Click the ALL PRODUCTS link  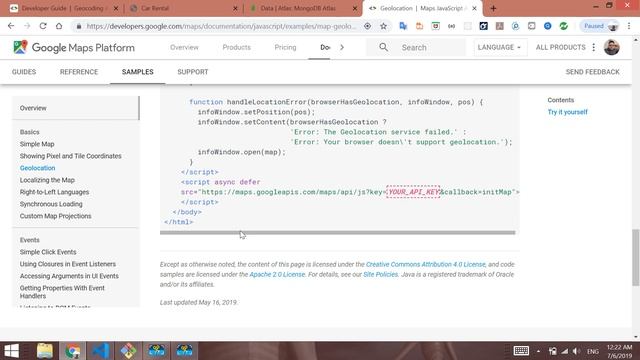tap(560, 47)
